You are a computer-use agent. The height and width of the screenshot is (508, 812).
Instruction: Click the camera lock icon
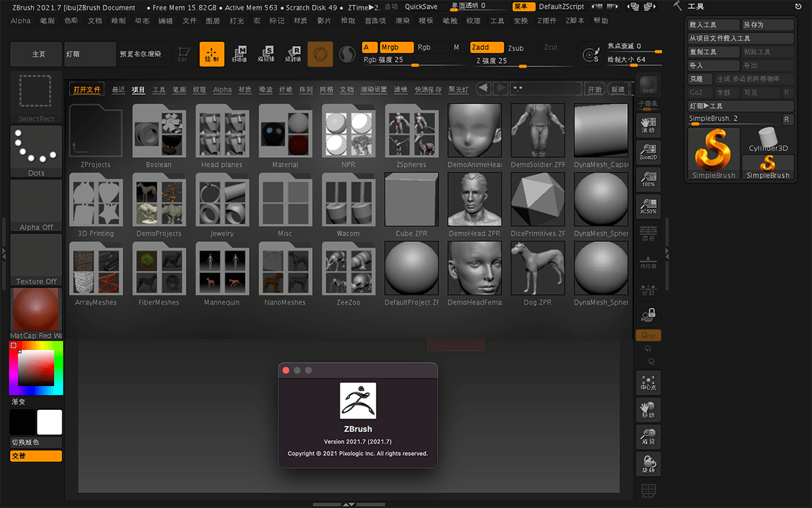click(648, 314)
